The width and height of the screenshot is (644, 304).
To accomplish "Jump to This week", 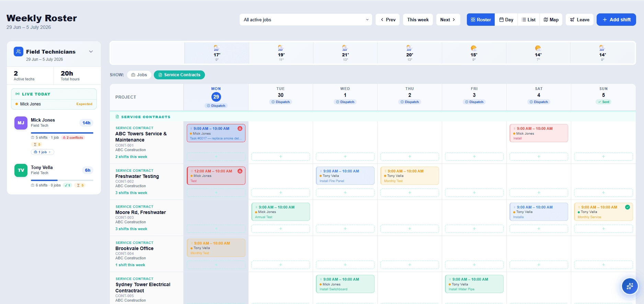I will pyautogui.click(x=418, y=20).
